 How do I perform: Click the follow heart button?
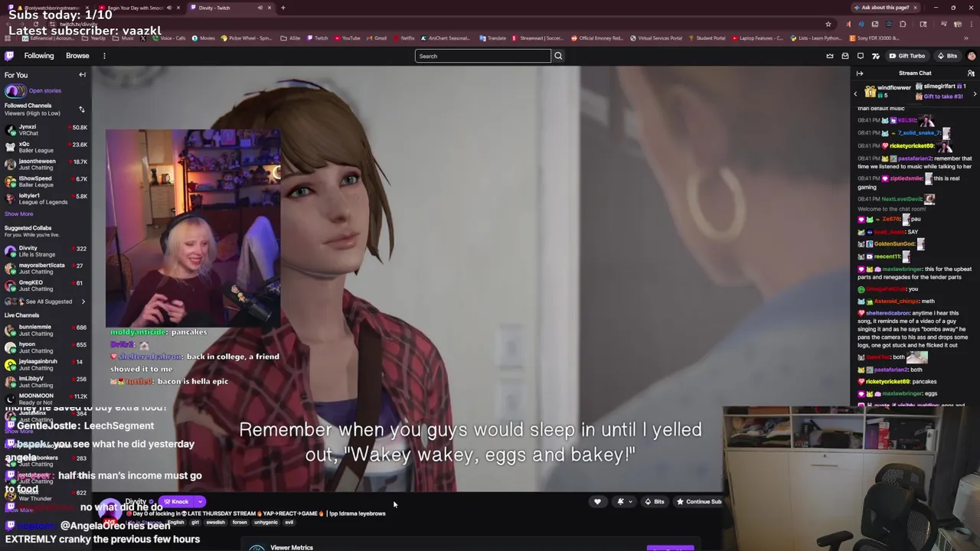[598, 502]
